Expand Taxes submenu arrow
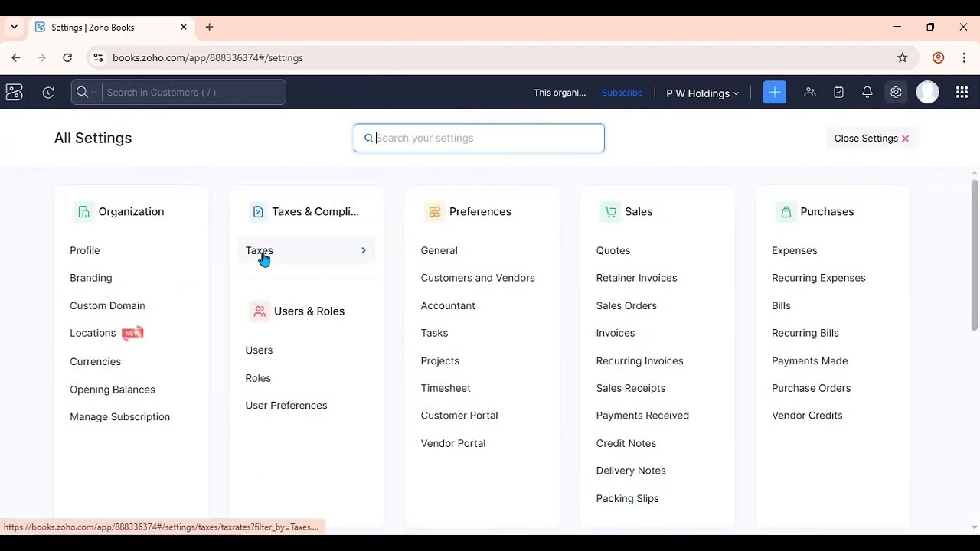 (x=364, y=250)
